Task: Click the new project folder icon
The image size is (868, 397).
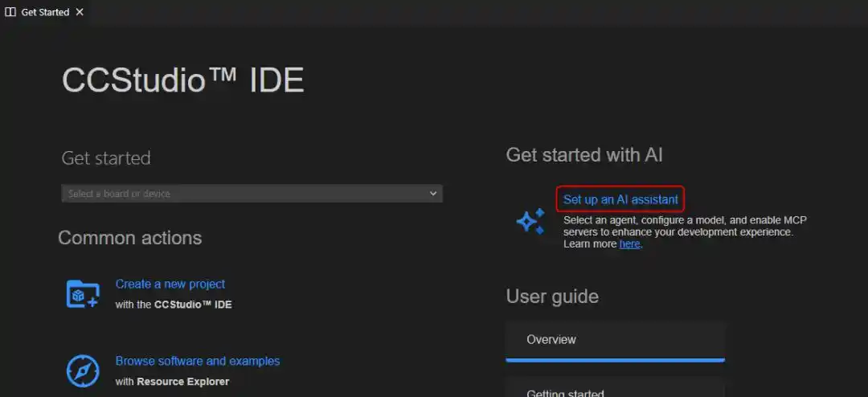Action: [83, 294]
